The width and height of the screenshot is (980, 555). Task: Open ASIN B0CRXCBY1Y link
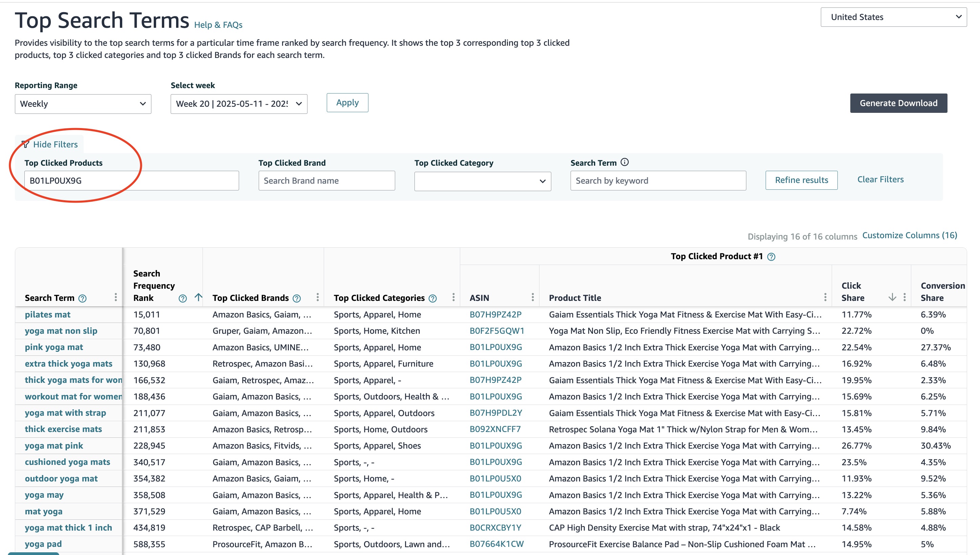click(x=495, y=528)
